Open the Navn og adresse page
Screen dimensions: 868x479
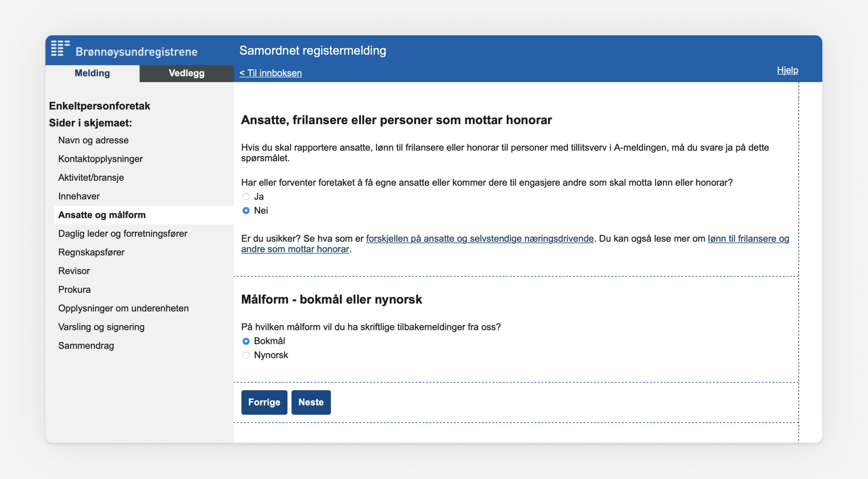coord(93,140)
